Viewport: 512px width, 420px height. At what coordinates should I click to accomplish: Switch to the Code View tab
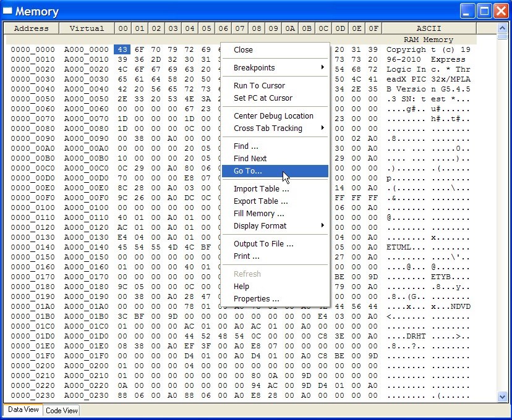tap(61, 410)
